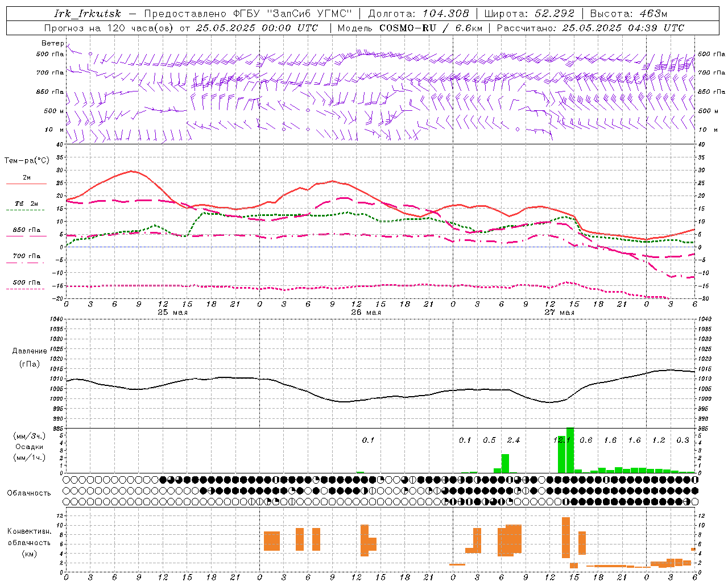Click the Конвективн. облачность label
The height and width of the screenshot is (582, 728).
point(29,537)
